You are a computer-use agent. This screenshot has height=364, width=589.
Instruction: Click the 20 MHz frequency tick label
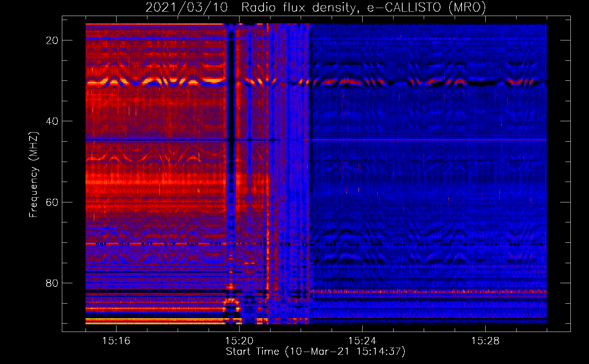click(x=52, y=40)
